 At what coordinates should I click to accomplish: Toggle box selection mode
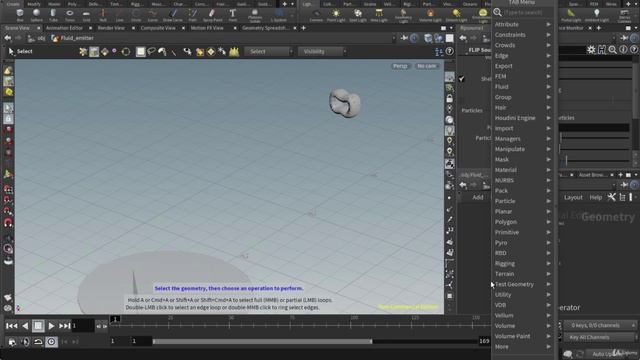pos(140,51)
